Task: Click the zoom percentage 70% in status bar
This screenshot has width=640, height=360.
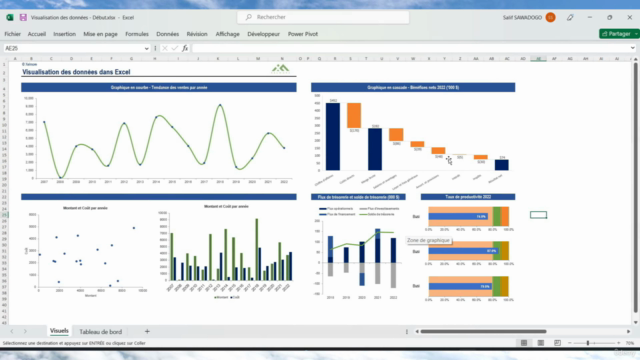Action: [630, 343]
